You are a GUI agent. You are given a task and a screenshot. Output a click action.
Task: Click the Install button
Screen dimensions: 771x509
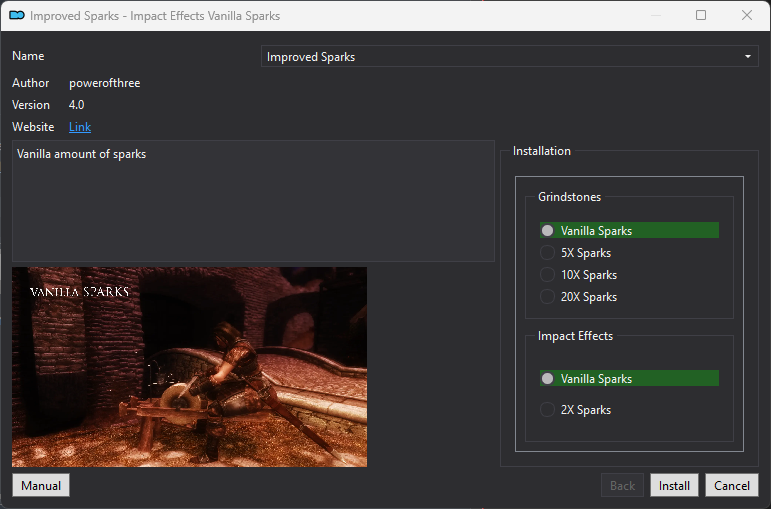[x=674, y=486]
